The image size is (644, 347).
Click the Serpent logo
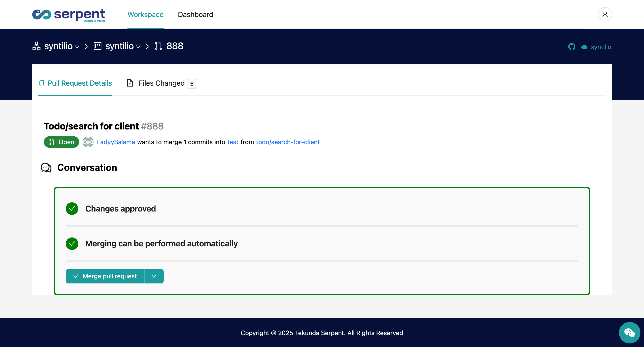click(69, 15)
